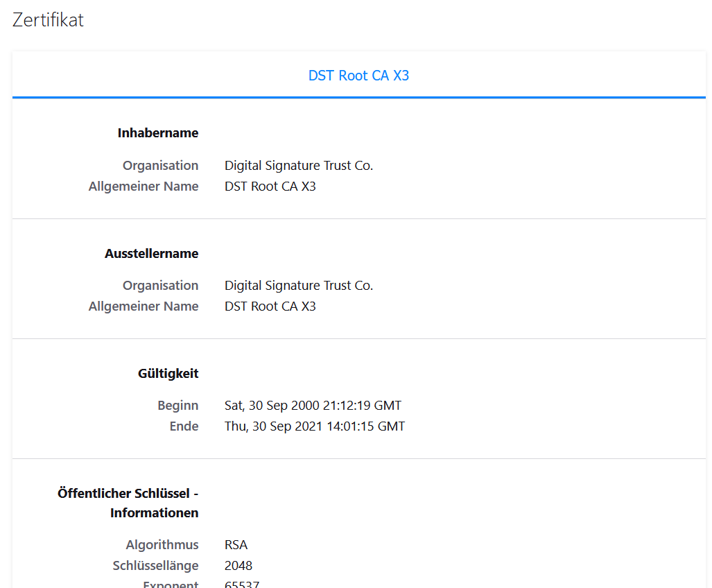Click the Ende label

click(x=184, y=426)
